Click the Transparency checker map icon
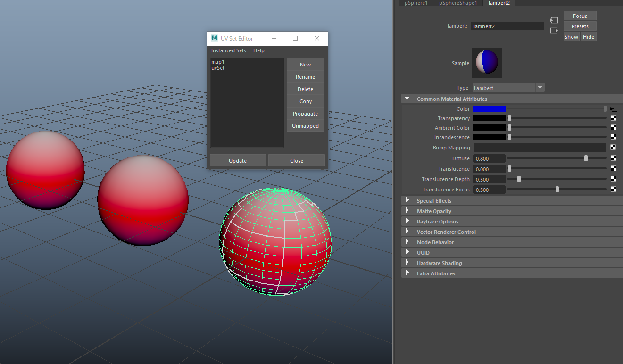The width and height of the screenshot is (623, 364). (x=614, y=118)
